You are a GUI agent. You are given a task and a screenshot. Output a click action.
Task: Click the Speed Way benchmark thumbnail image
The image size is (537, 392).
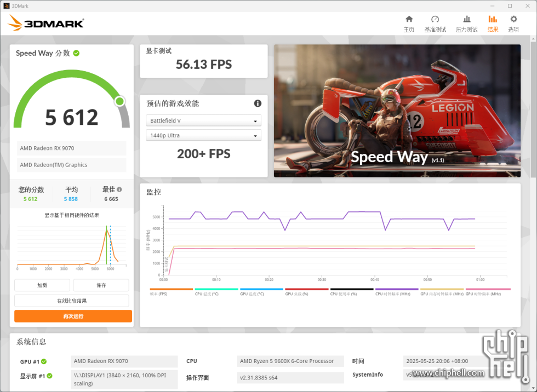(x=397, y=111)
